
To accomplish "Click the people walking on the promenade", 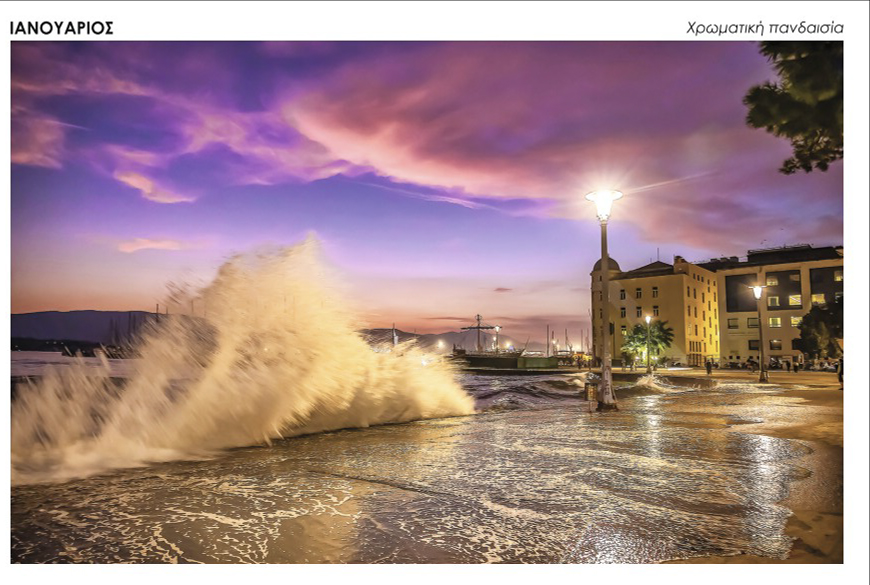I will coord(790,367).
